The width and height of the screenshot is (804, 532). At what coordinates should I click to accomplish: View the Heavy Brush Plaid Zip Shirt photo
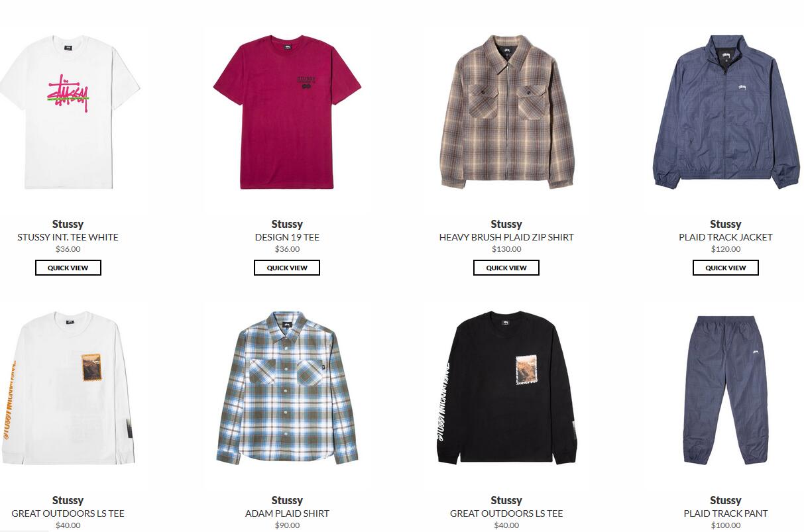click(x=506, y=113)
